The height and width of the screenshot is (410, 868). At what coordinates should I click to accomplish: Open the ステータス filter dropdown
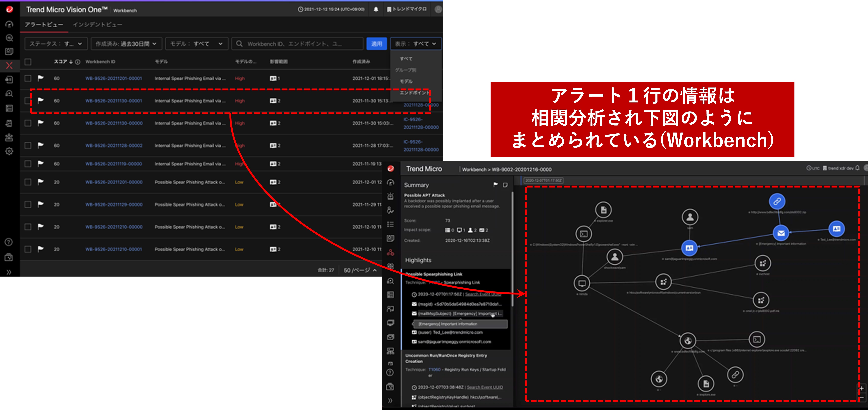(56, 44)
